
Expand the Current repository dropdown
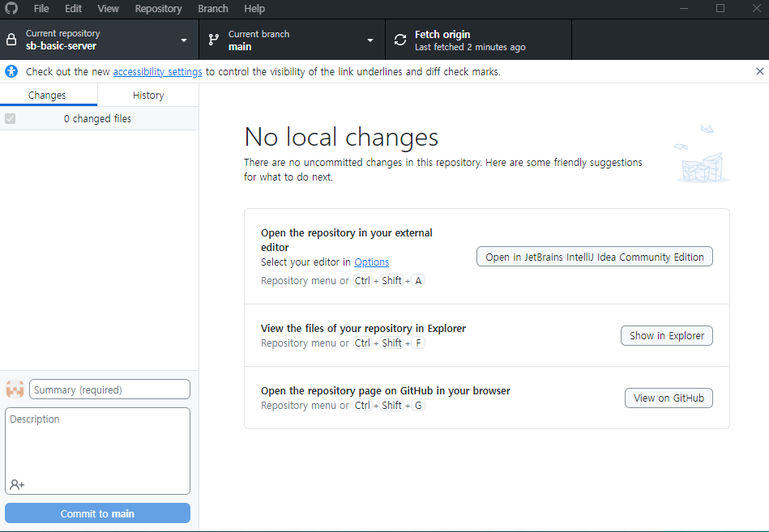[x=184, y=40]
